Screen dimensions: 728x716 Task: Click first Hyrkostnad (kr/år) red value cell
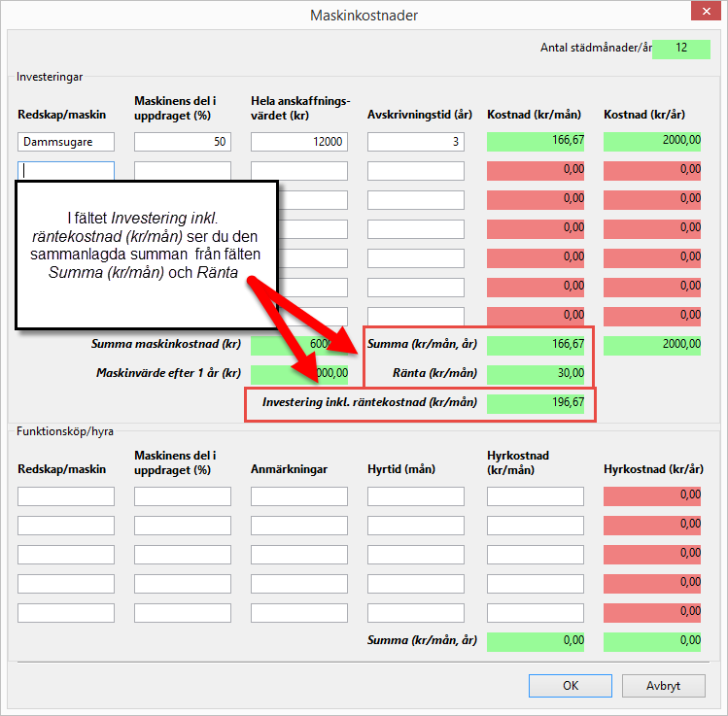[652, 495]
